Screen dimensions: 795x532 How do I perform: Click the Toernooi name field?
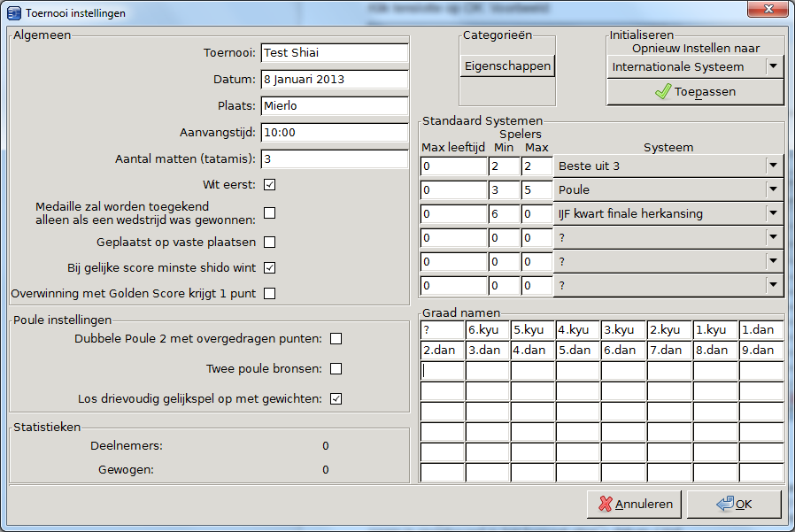point(334,53)
